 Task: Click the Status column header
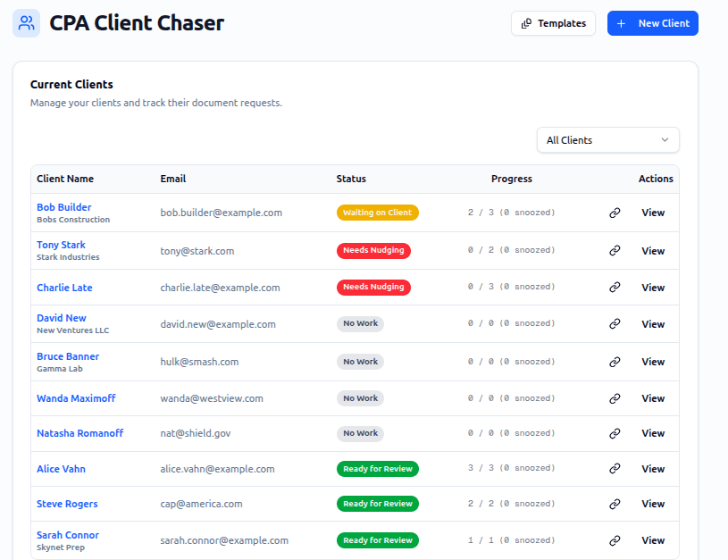coord(351,179)
